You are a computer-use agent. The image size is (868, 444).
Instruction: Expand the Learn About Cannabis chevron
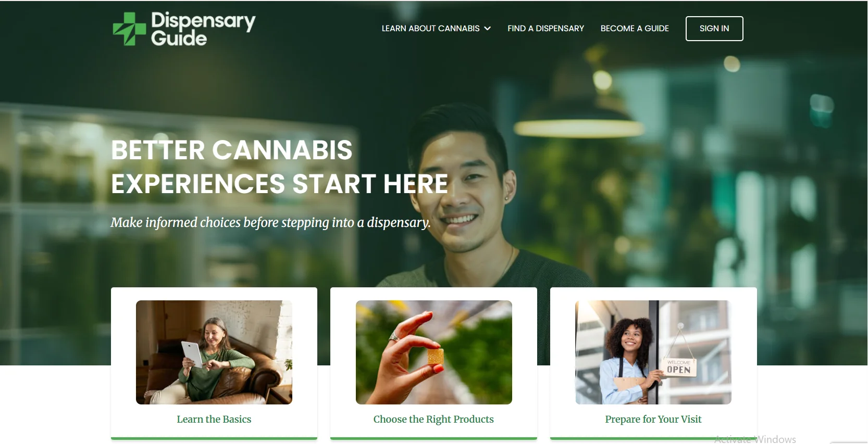click(488, 29)
